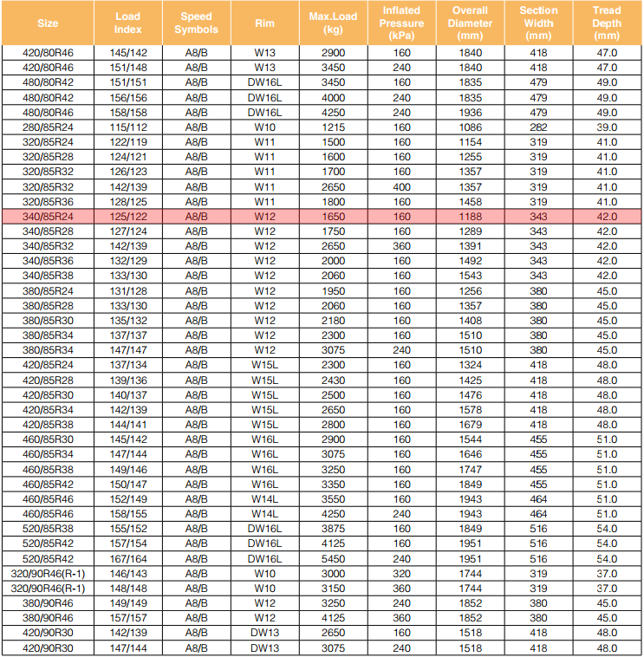The image size is (644, 657).
Task: Click the max load value 5450
Action: click(333, 559)
